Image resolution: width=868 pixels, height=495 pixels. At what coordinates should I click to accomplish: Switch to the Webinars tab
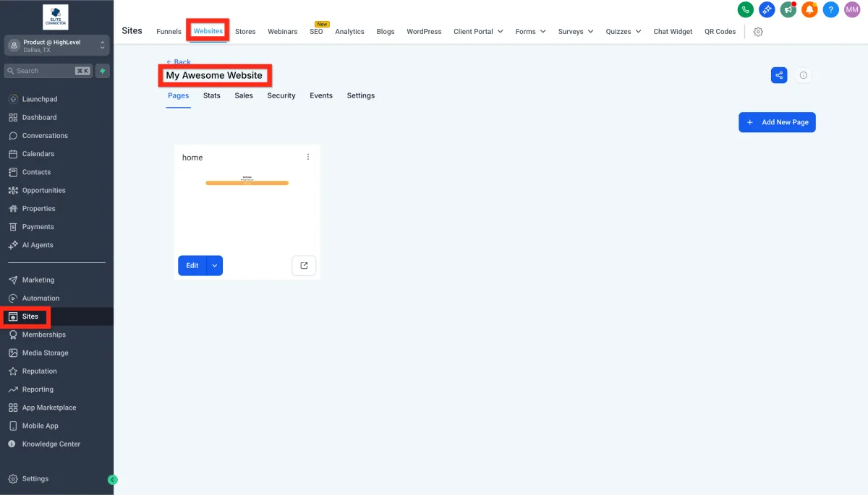pyautogui.click(x=282, y=32)
